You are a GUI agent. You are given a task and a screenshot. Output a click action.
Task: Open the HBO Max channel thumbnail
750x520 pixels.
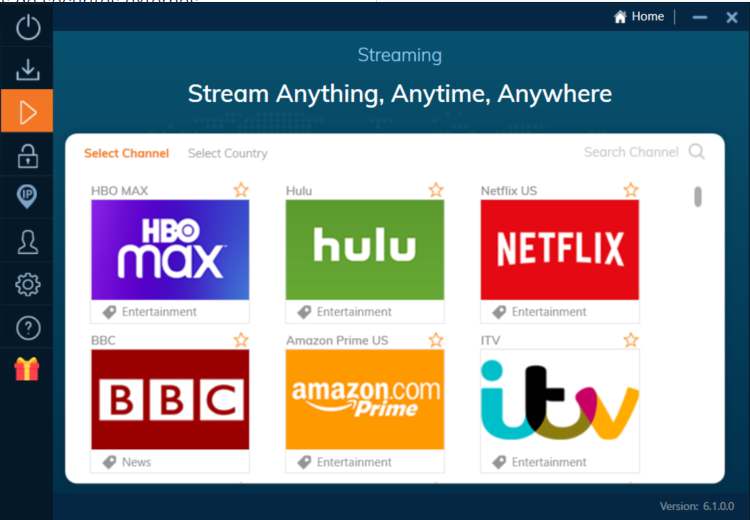pyautogui.click(x=170, y=250)
